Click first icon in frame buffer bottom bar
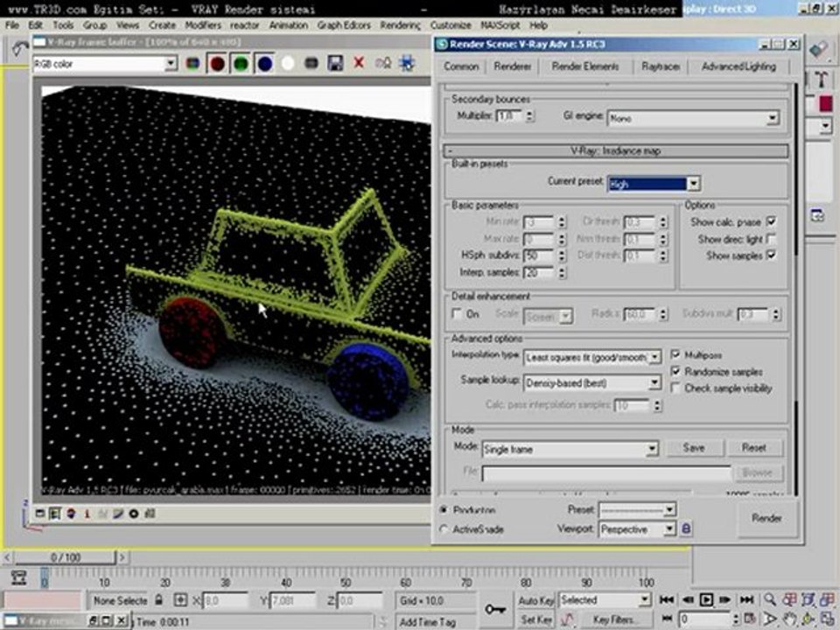Screen dimensions: 840x630 pyautogui.click(x=39, y=514)
